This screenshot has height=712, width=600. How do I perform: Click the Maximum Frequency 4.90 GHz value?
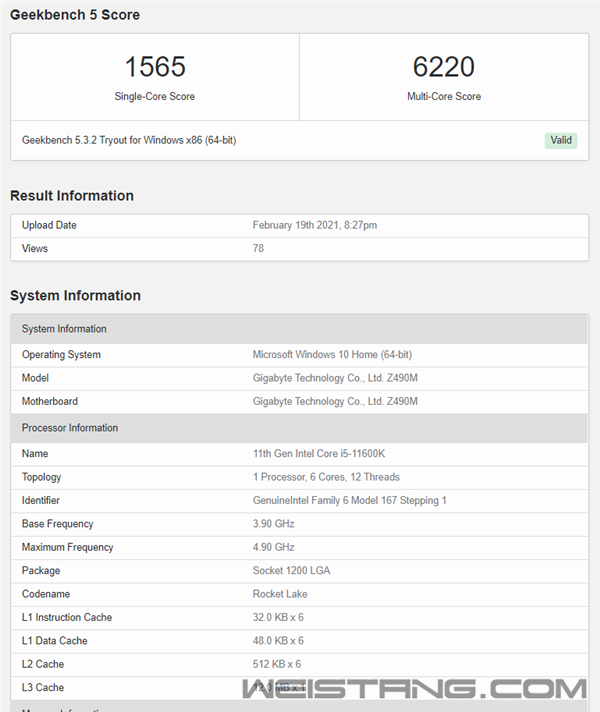(273, 547)
